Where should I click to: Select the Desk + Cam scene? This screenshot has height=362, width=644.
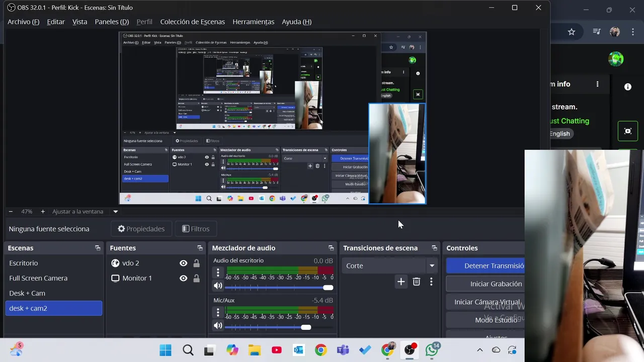coord(54,293)
